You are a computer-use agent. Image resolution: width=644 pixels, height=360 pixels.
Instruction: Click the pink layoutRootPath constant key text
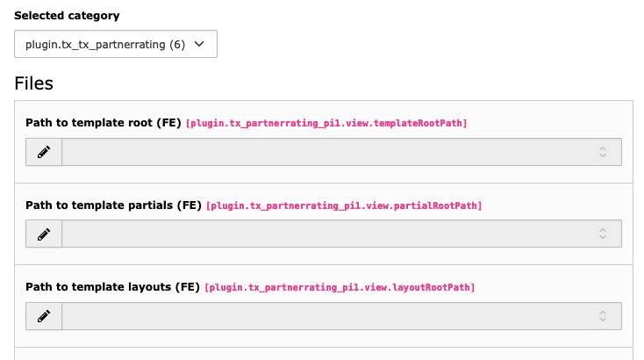click(340, 287)
